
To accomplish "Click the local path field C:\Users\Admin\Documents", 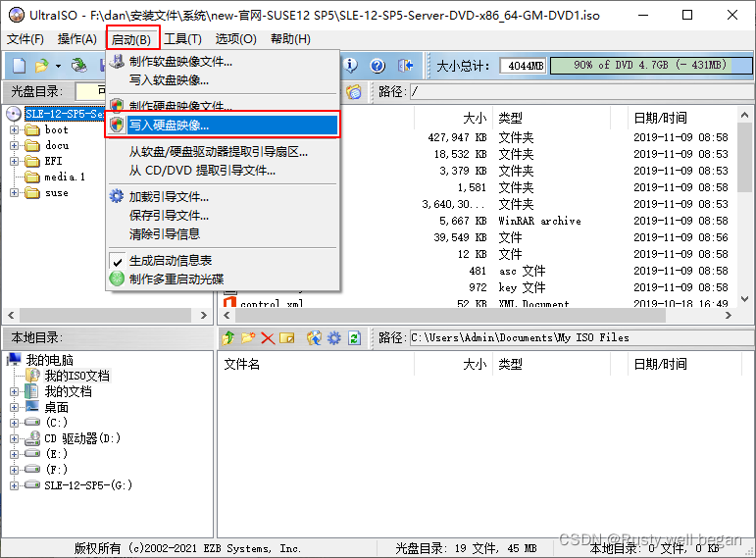I will click(581, 338).
